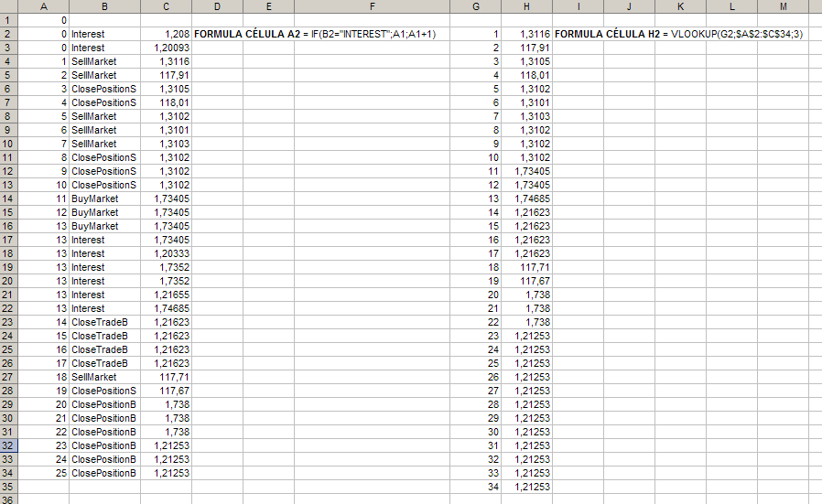Click SellMarket cell in row 5

104,75
